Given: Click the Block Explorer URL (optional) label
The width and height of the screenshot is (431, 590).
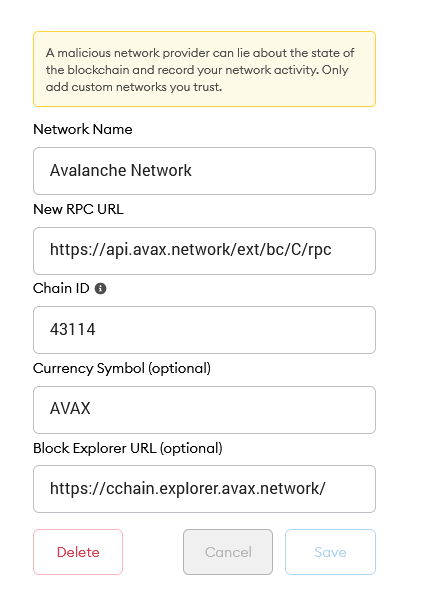Looking at the screenshot, I should (128, 448).
